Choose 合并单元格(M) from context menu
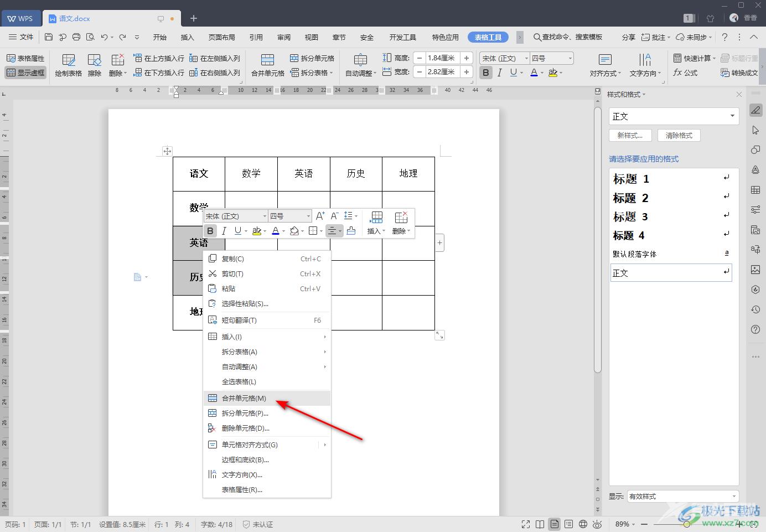766x532 pixels. point(267,398)
